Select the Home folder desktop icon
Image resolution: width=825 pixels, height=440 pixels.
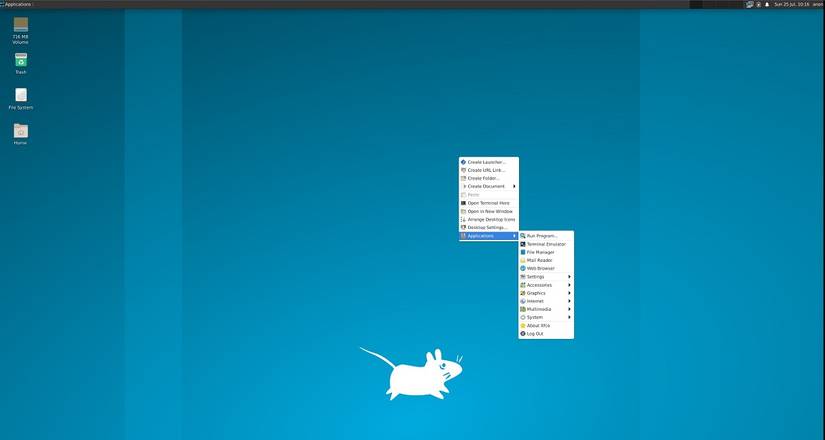point(21,134)
